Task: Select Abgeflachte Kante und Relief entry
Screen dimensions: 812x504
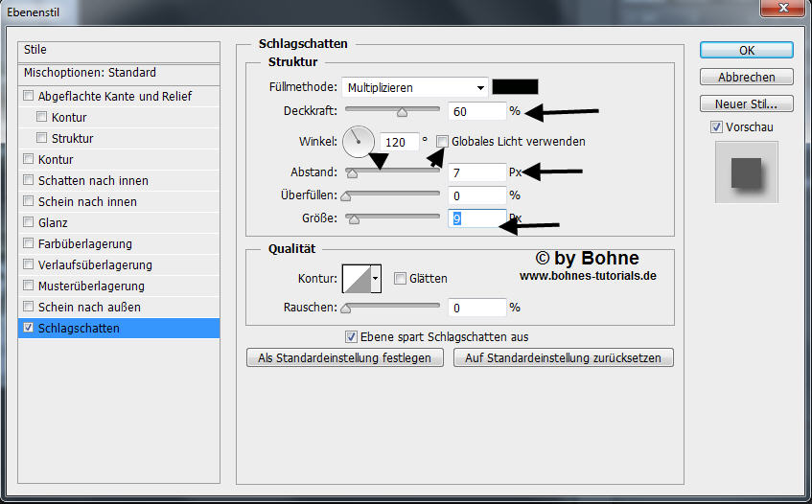Action: [x=115, y=97]
